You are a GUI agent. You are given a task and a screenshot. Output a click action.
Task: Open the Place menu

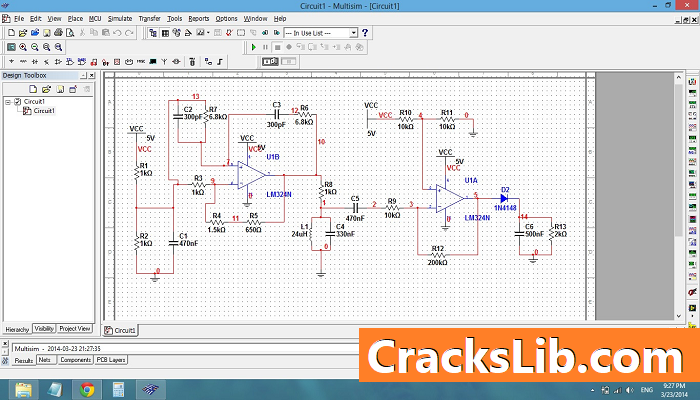[75, 19]
